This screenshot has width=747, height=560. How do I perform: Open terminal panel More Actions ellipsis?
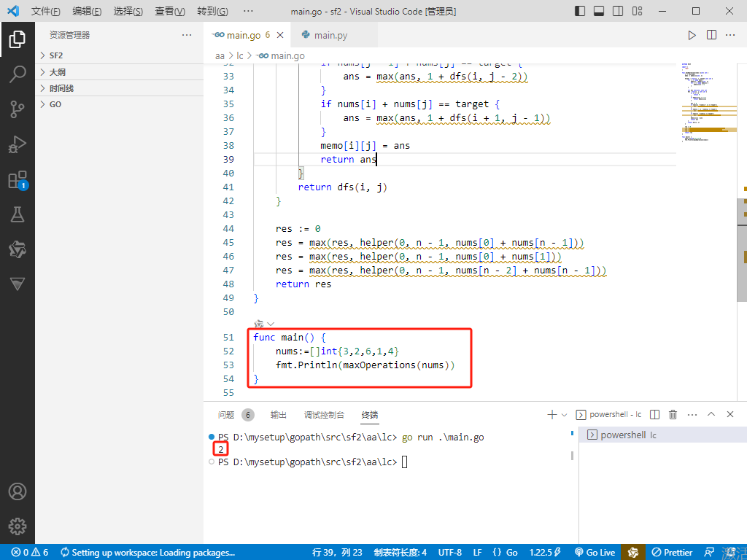(x=692, y=415)
